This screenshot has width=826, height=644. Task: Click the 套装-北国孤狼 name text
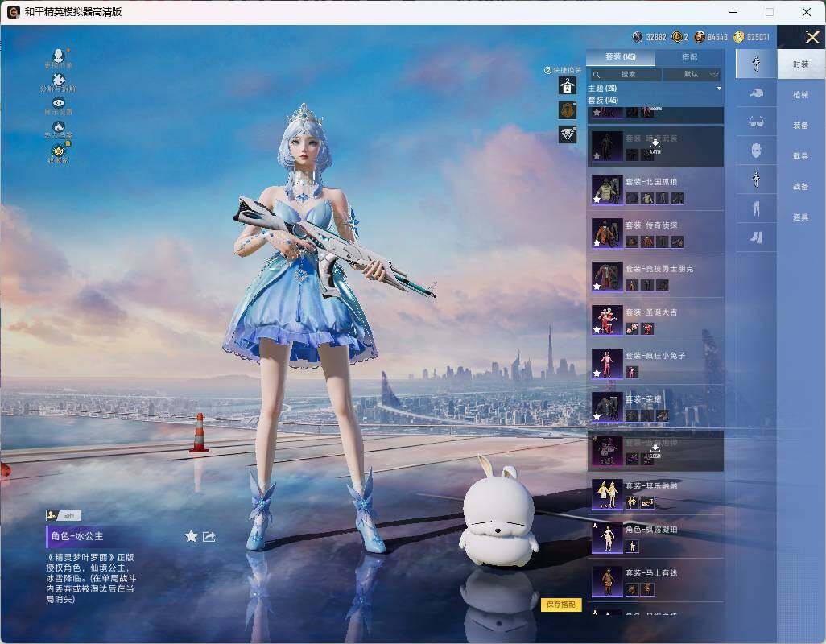pyautogui.click(x=651, y=182)
